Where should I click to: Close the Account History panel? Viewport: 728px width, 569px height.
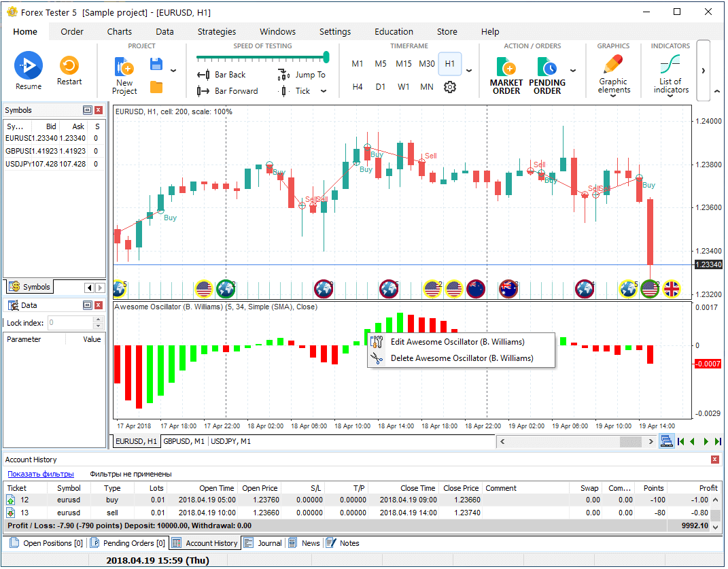(714, 460)
